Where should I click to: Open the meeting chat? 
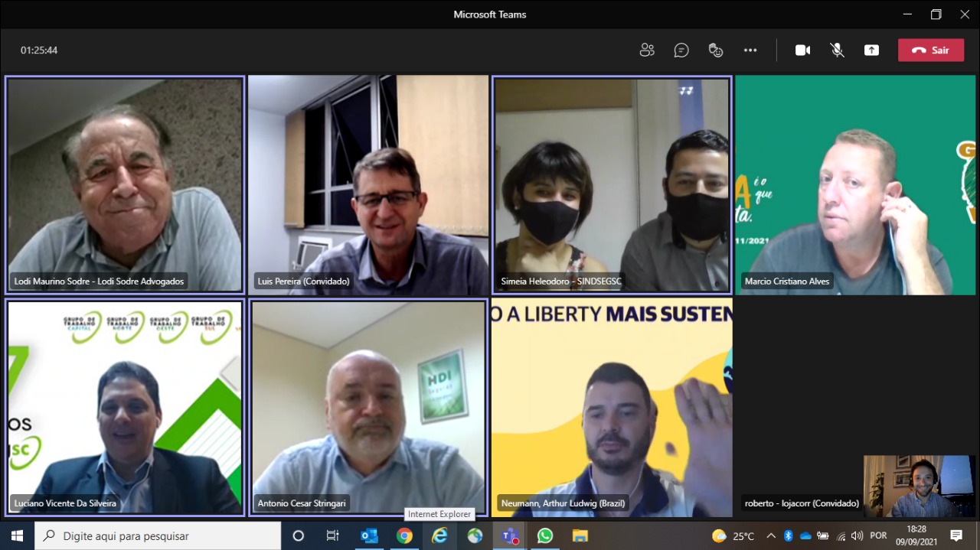[x=681, y=50]
